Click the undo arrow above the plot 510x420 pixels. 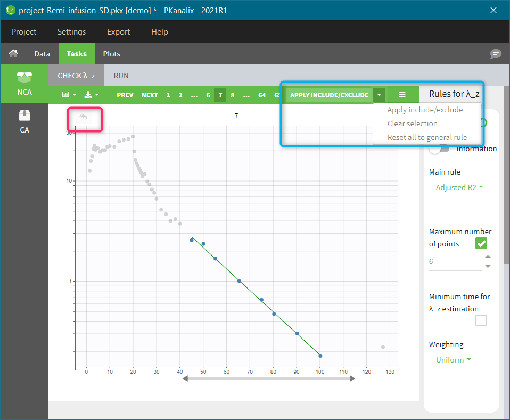(83, 117)
